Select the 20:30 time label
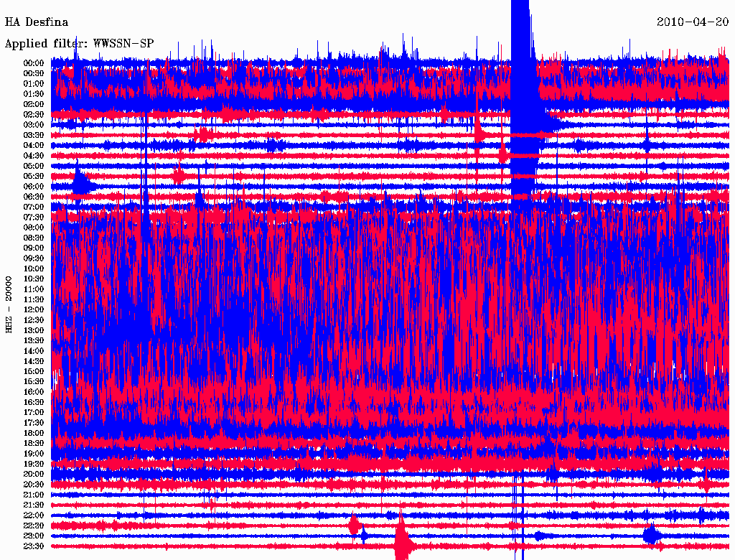This screenshot has width=735, height=560. [x=33, y=485]
